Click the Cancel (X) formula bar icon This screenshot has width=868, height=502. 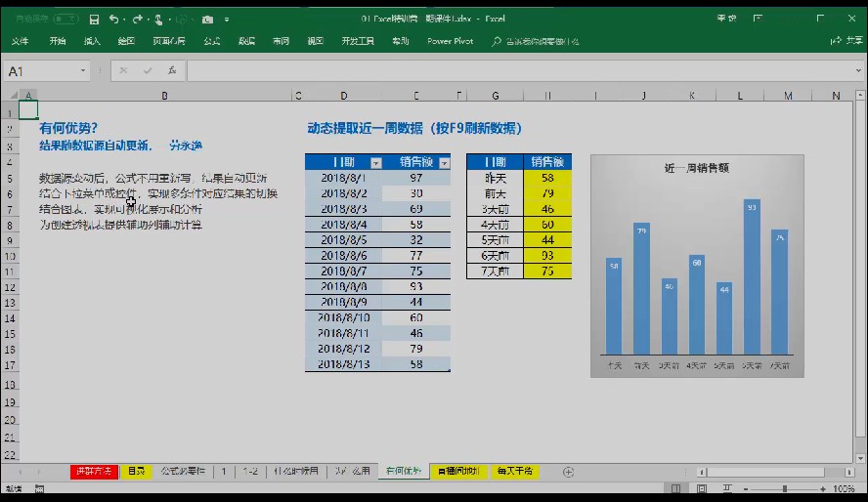tap(123, 70)
